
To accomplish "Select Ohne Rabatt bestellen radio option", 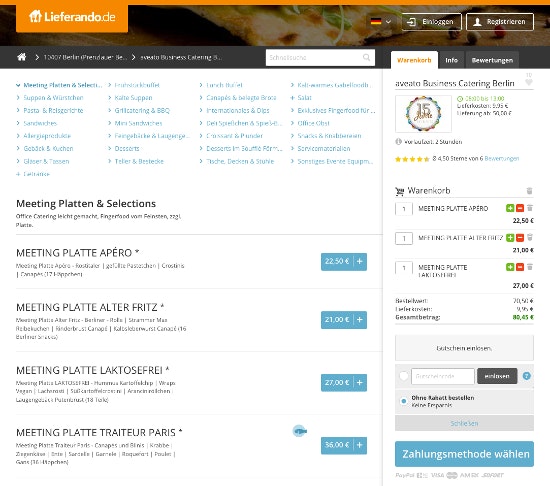I will point(404,401).
